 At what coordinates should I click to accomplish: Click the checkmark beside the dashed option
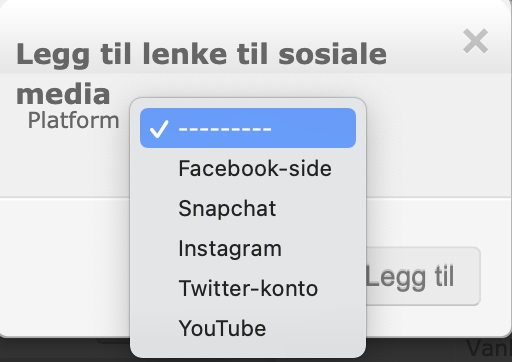(x=159, y=129)
